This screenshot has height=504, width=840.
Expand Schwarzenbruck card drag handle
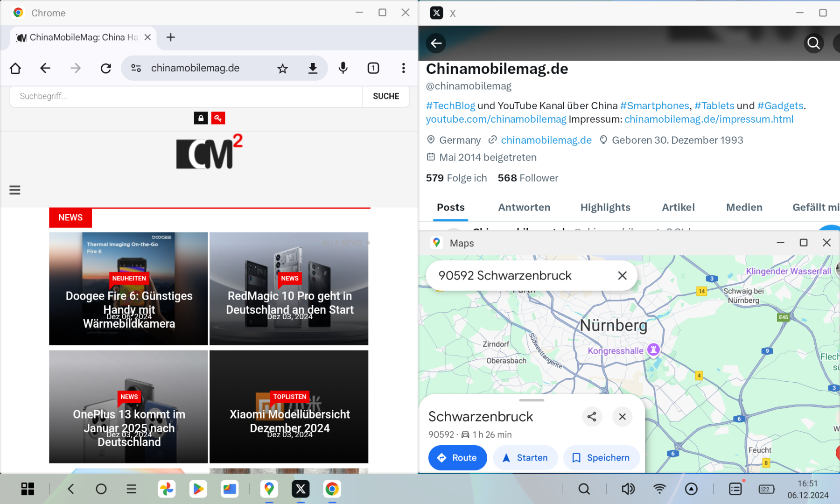click(x=532, y=400)
